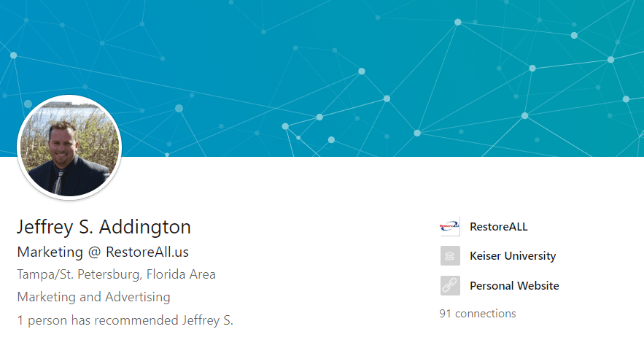The width and height of the screenshot is (644, 348).
Task: Click the Keiser University school building icon
Action: [x=450, y=256]
